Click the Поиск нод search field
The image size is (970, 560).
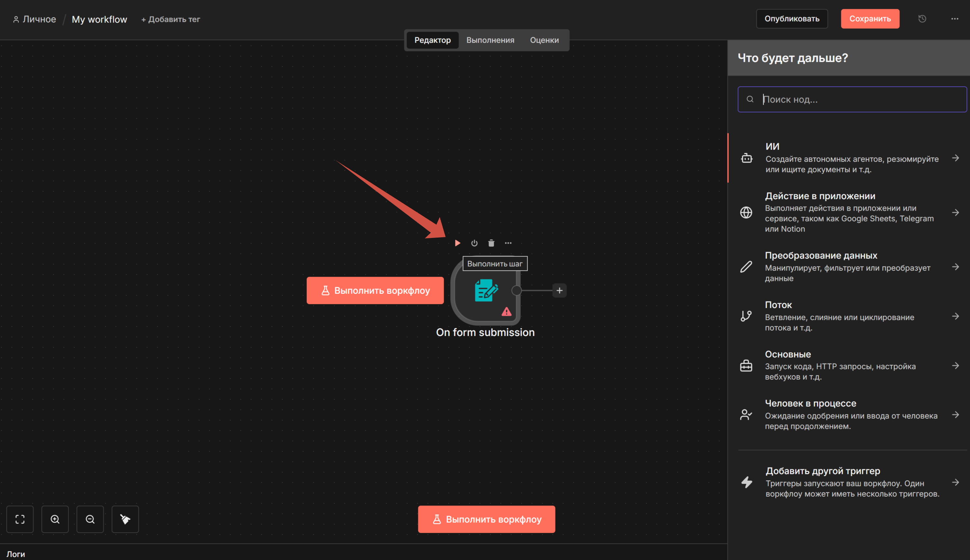point(858,99)
